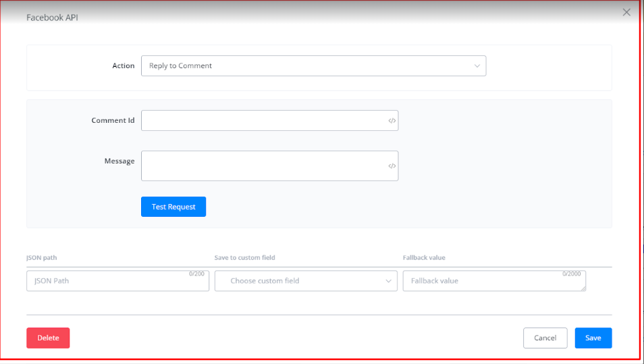
Task: Expand the custom field chevron arrow
Action: click(389, 282)
